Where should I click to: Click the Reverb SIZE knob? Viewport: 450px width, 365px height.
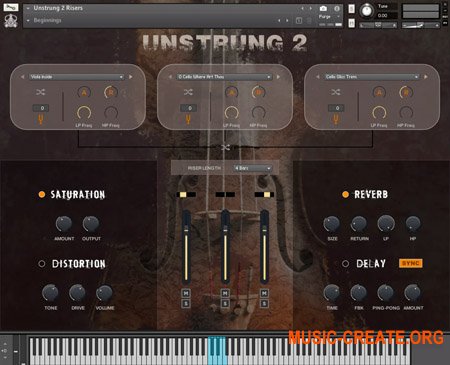click(332, 224)
